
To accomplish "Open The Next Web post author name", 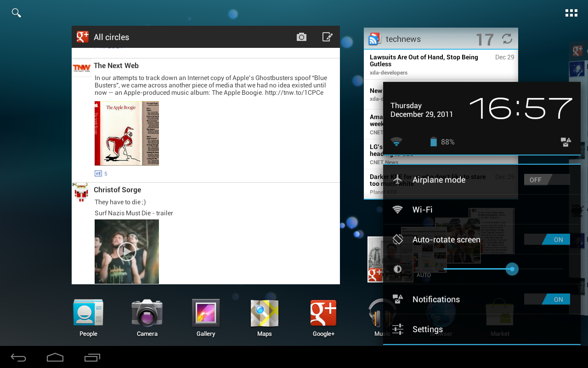I will (116, 66).
